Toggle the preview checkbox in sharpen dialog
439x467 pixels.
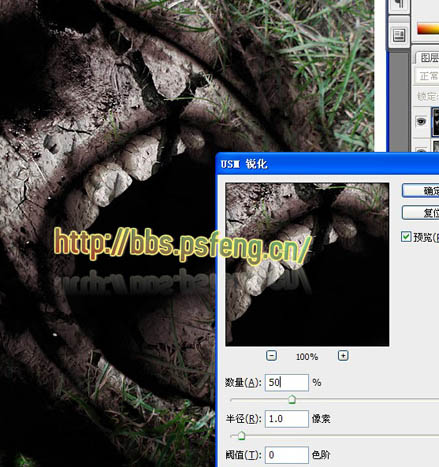406,237
